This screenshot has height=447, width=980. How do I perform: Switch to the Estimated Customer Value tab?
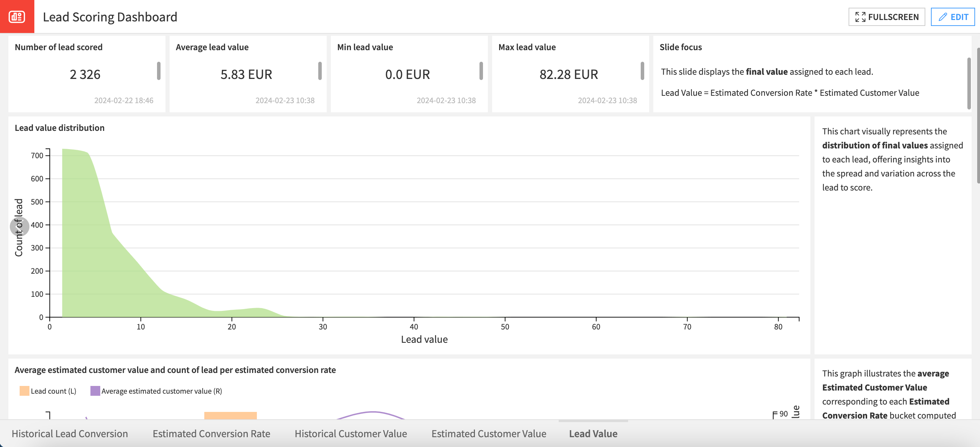point(489,434)
